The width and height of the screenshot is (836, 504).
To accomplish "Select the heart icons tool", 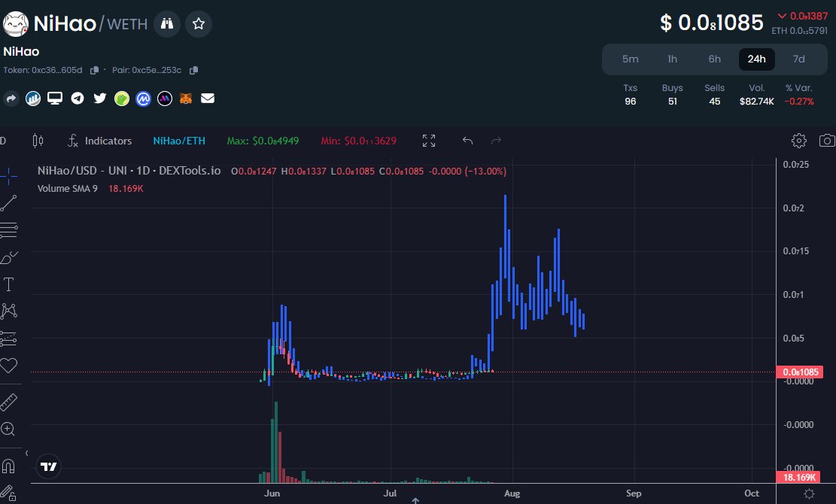I will click(9, 366).
